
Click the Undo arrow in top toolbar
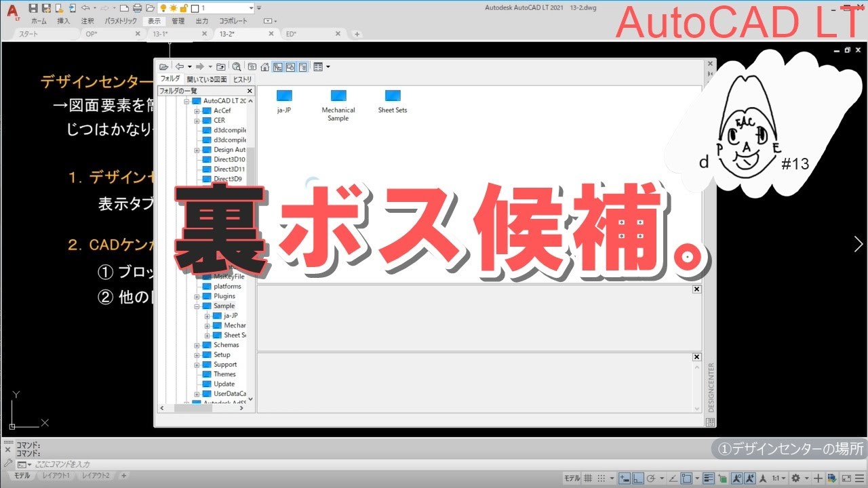coord(85,8)
